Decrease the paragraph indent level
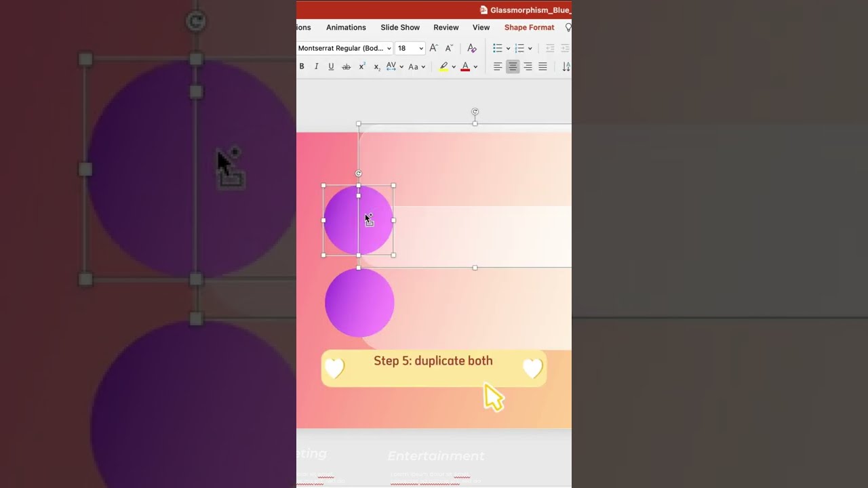This screenshot has height=488, width=868. pos(550,48)
